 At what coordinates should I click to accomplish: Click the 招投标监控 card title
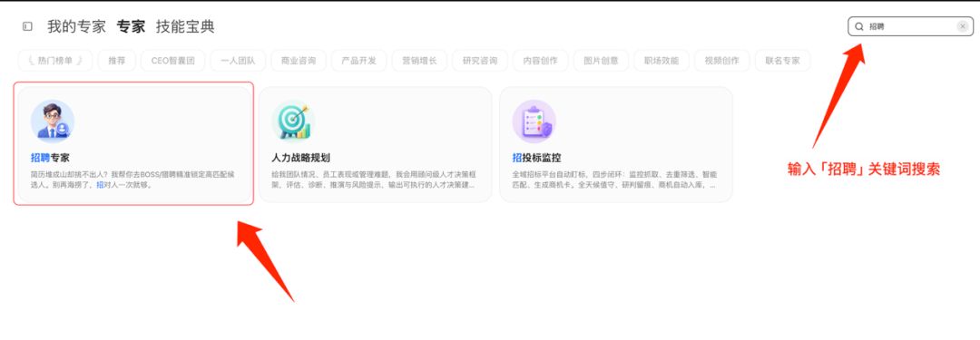(537, 158)
